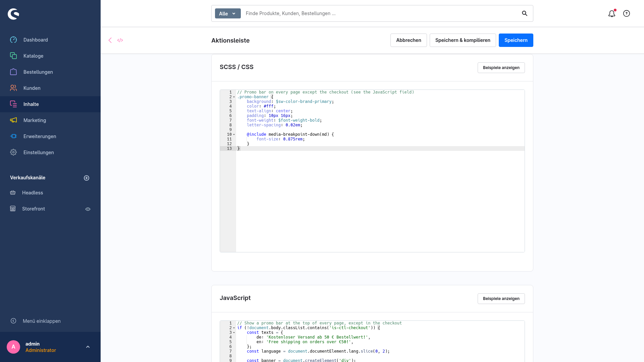This screenshot has height=362, width=644.
Task: Click inside the SCSS code editor empty area
Action: (380, 201)
